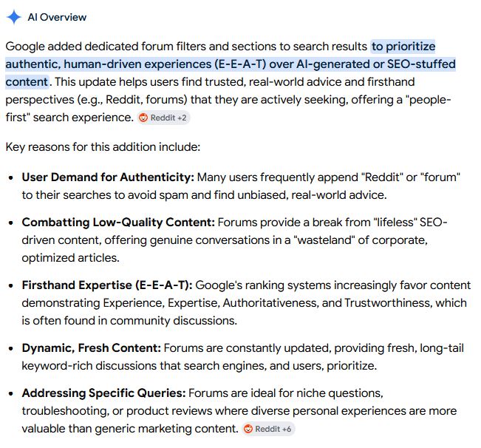Click the "AI Overview" heading text
The image size is (481, 448).
pos(57,17)
